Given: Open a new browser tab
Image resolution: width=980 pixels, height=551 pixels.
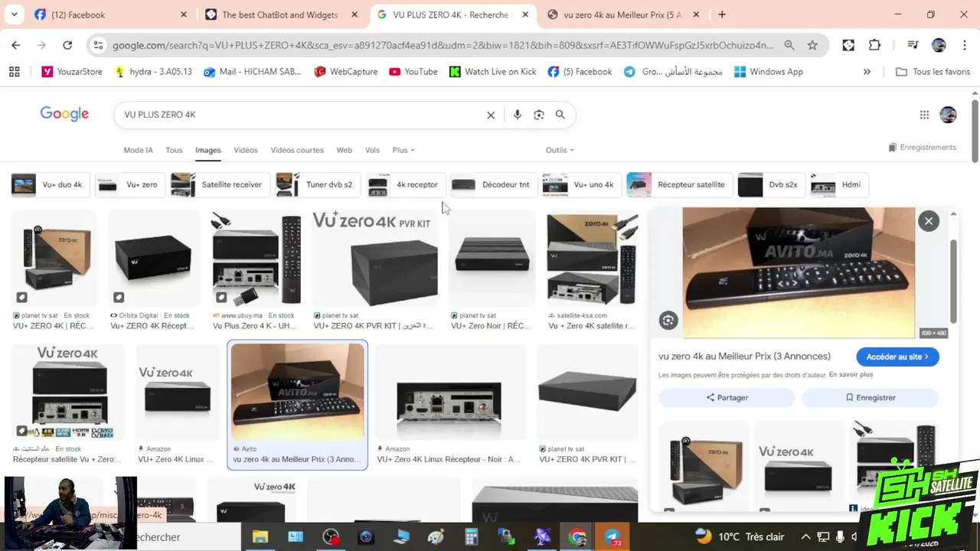Looking at the screenshot, I should pyautogui.click(x=721, y=15).
